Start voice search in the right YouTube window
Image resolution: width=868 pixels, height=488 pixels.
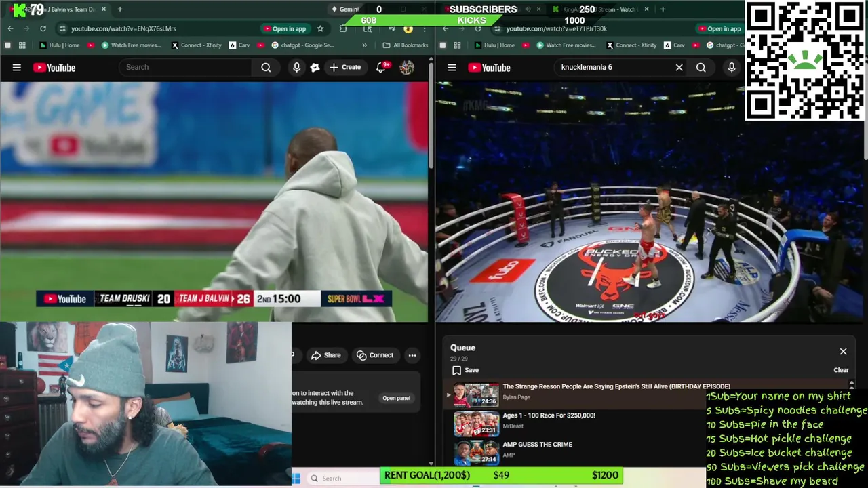tap(732, 67)
